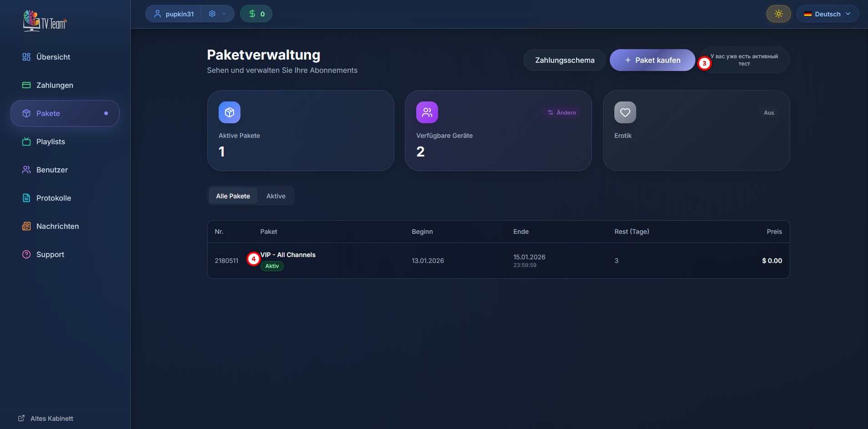Click the TV Team logo
The image size is (868, 429).
(x=45, y=21)
